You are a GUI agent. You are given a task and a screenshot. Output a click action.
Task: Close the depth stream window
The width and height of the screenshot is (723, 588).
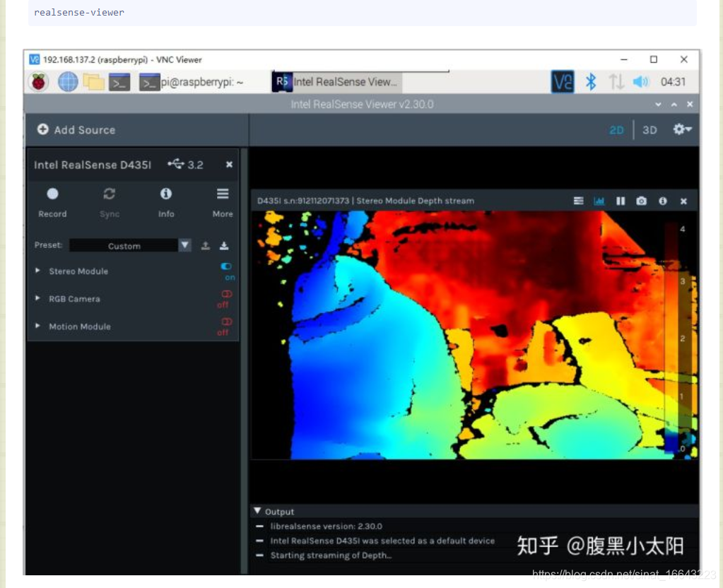click(683, 201)
